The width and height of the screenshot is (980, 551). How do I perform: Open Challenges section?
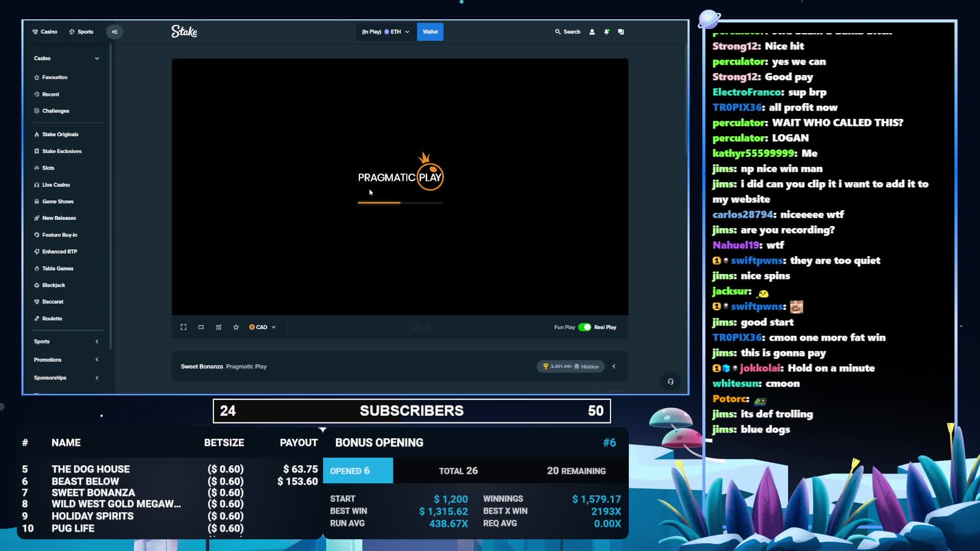point(56,111)
